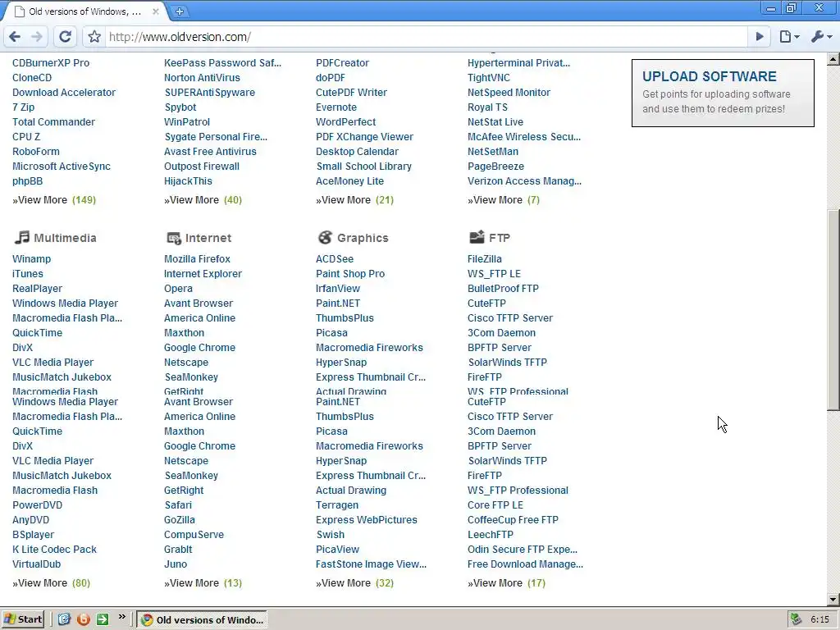View More FTP link with 17 items
This screenshot has width=840, height=630.
click(x=505, y=583)
